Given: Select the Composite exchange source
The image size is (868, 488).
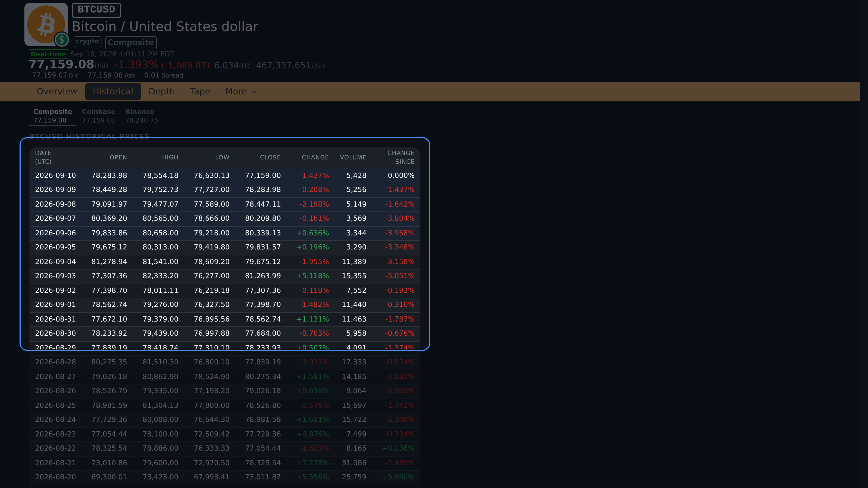Looking at the screenshot, I should click(x=53, y=116).
